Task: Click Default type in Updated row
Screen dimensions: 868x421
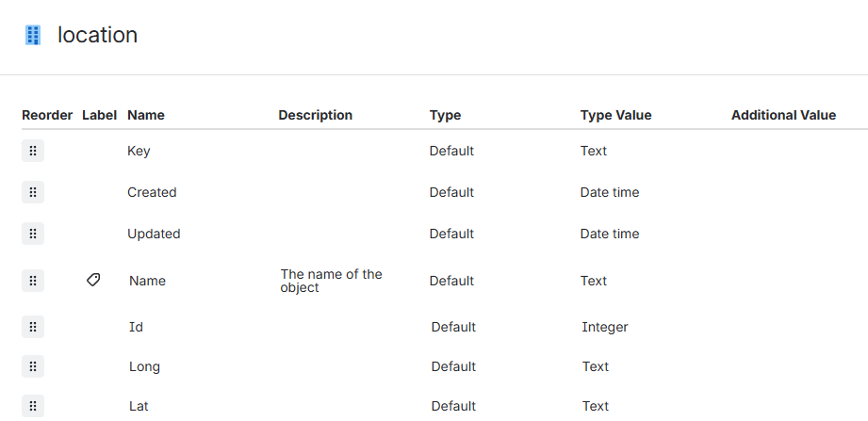Action: pos(451,234)
